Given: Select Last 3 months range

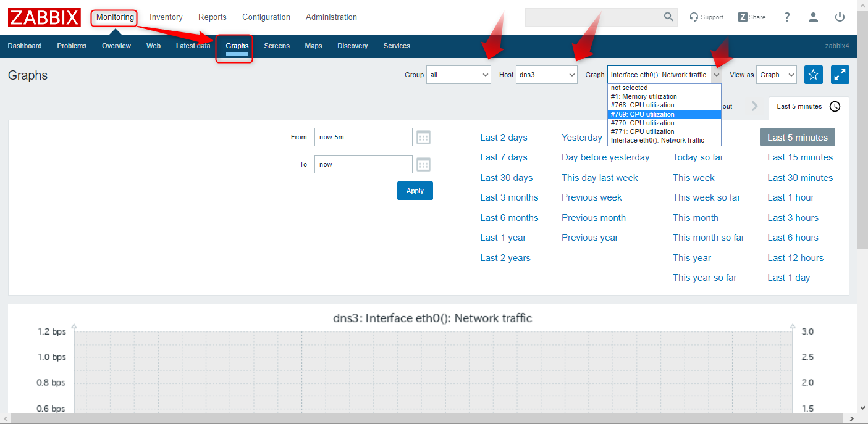Looking at the screenshot, I should [x=509, y=197].
